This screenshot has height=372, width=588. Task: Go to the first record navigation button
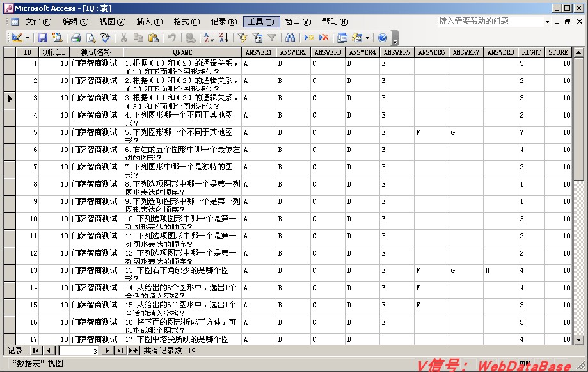pyautogui.click(x=36, y=351)
